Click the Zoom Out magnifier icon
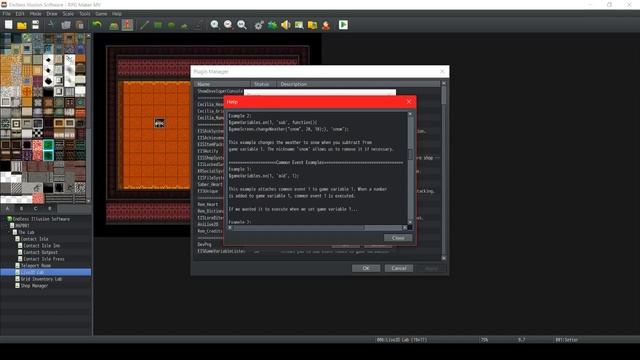Image resolution: width=640 pixels, height=360 pixels. coord(228,25)
